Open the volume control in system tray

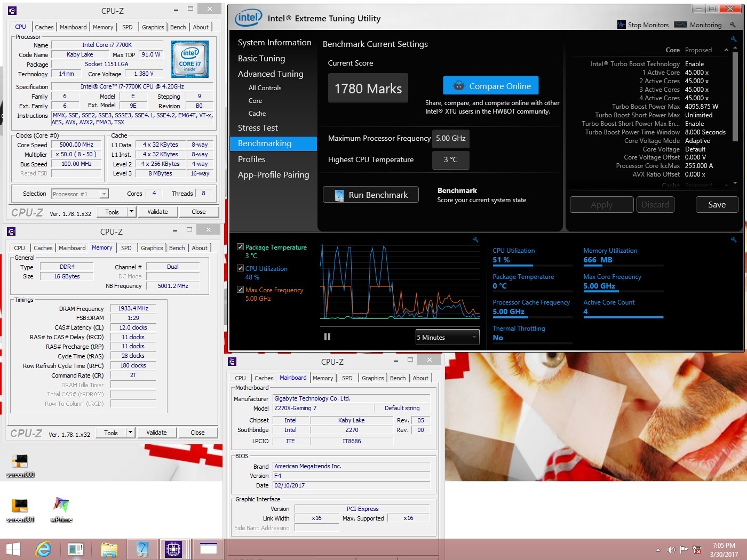pyautogui.click(x=671, y=549)
